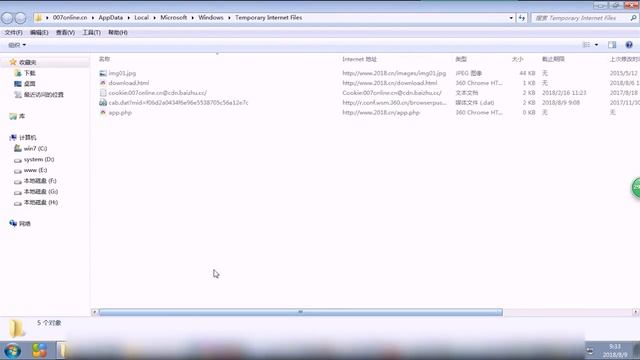Open the view options dropdown arrow
The width and height of the screenshot is (640, 360).
click(596, 45)
